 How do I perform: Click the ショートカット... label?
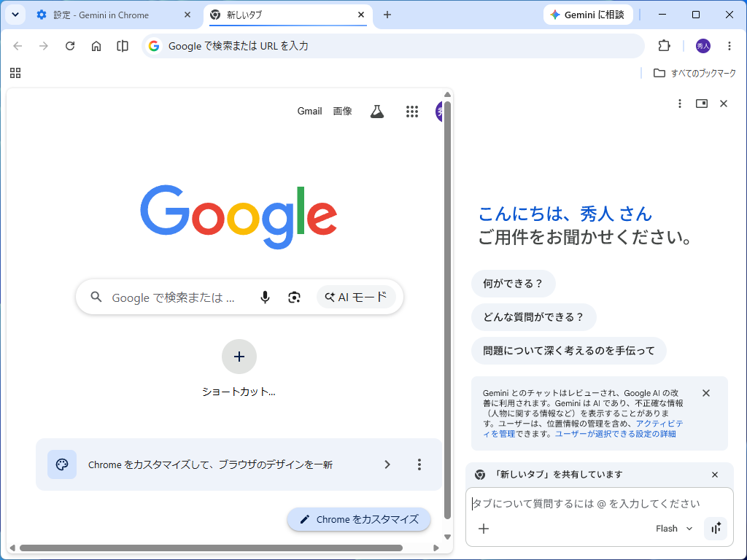(239, 392)
